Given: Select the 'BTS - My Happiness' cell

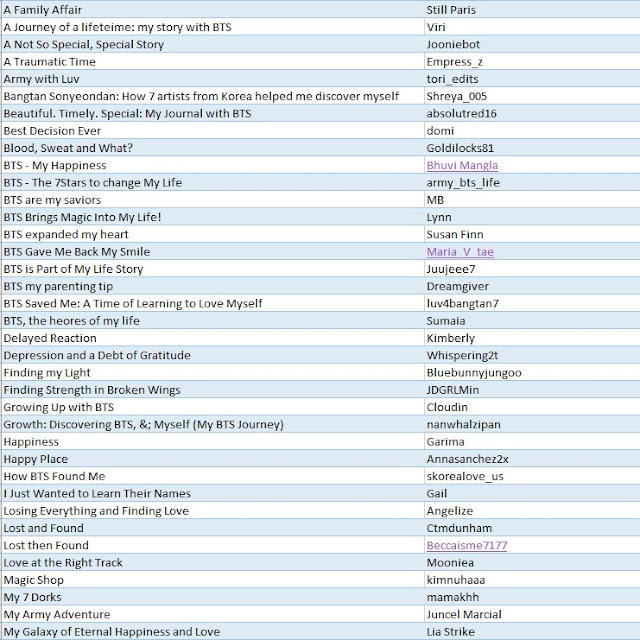Looking at the screenshot, I should (x=213, y=165).
